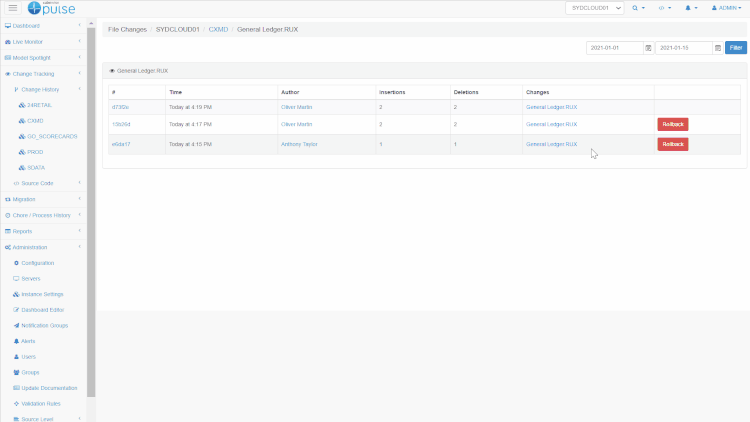Click the Filter button
Image resolution: width=750 pixels, height=422 pixels.
[735, 48]
